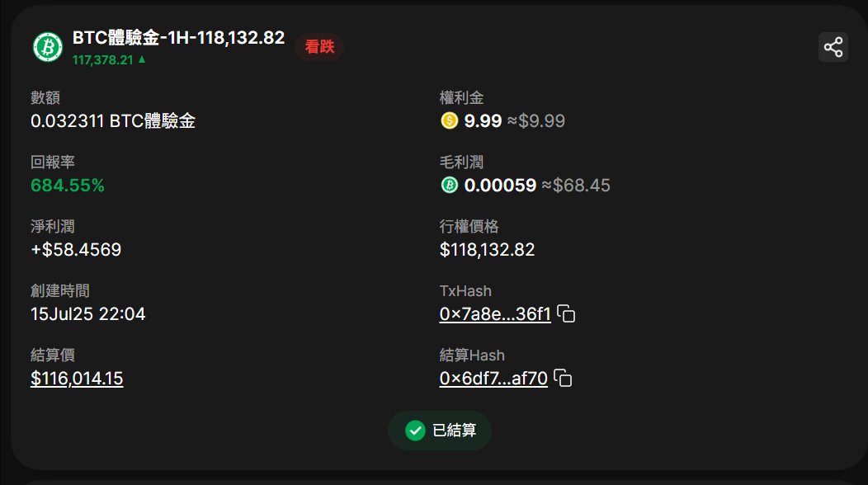Click the red 看跌 tag
The height and width of the screenshot is (485, 868).
(x=319, y=46)
